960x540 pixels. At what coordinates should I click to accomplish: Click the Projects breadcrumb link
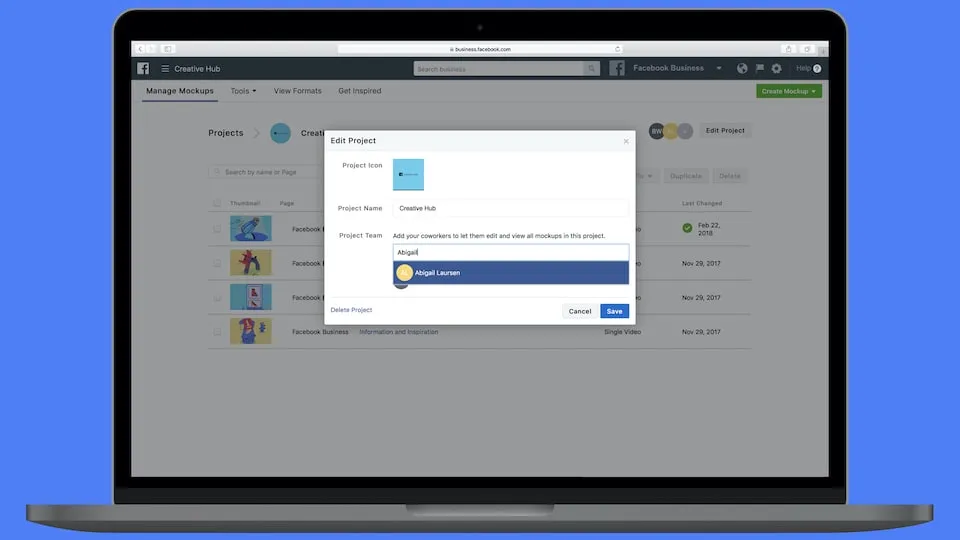click(225, 133)
